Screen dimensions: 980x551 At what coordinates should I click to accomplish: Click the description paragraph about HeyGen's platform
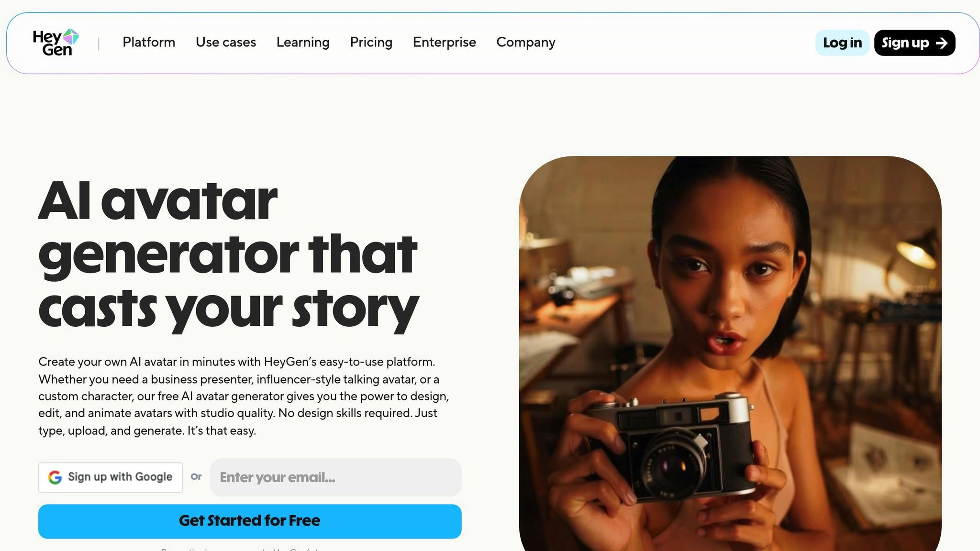pos(244,396)
